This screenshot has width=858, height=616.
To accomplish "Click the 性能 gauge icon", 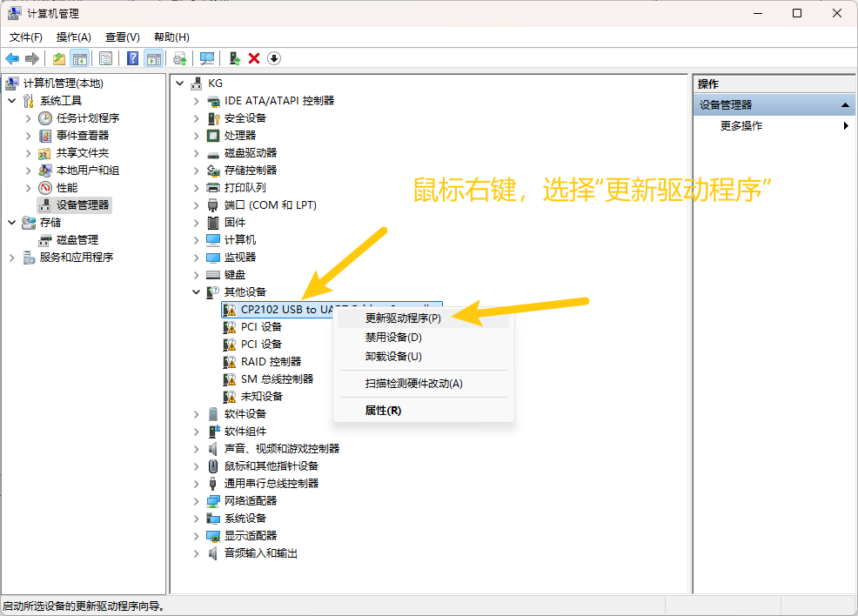I will 45,188.
